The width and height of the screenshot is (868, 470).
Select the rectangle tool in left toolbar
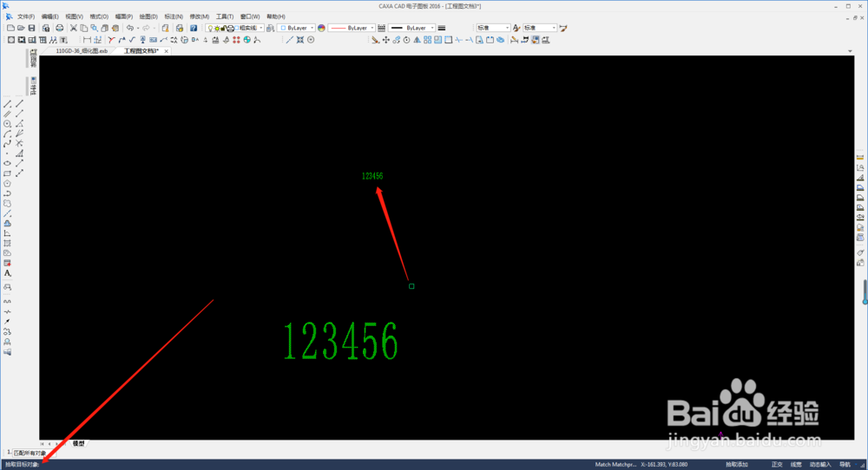pyautogui.click(x=7, y=173)
